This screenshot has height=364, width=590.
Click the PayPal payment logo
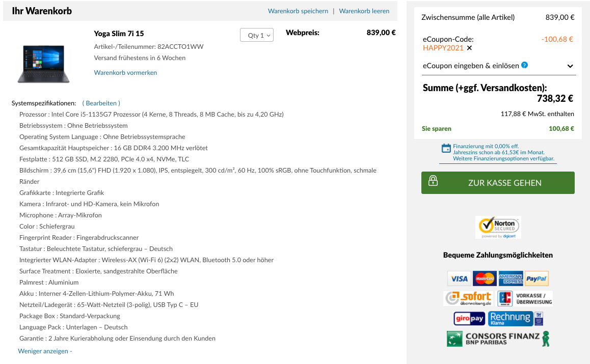point(536,278)
